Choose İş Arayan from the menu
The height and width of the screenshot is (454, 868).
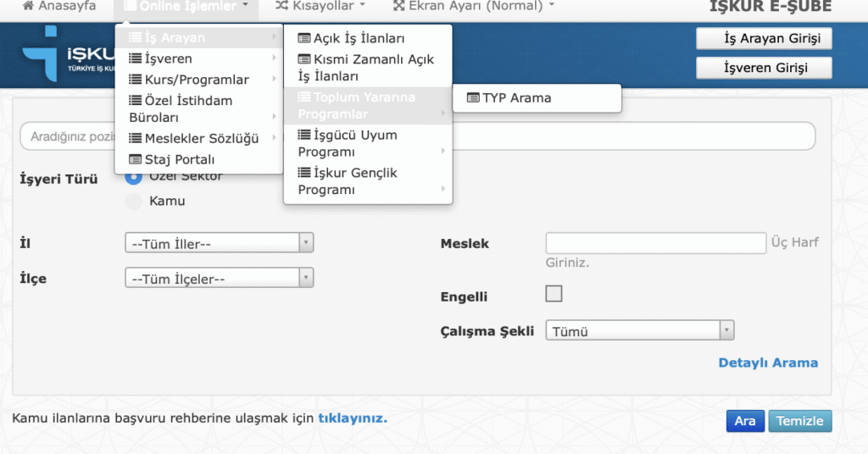click(x=198, y=37)
